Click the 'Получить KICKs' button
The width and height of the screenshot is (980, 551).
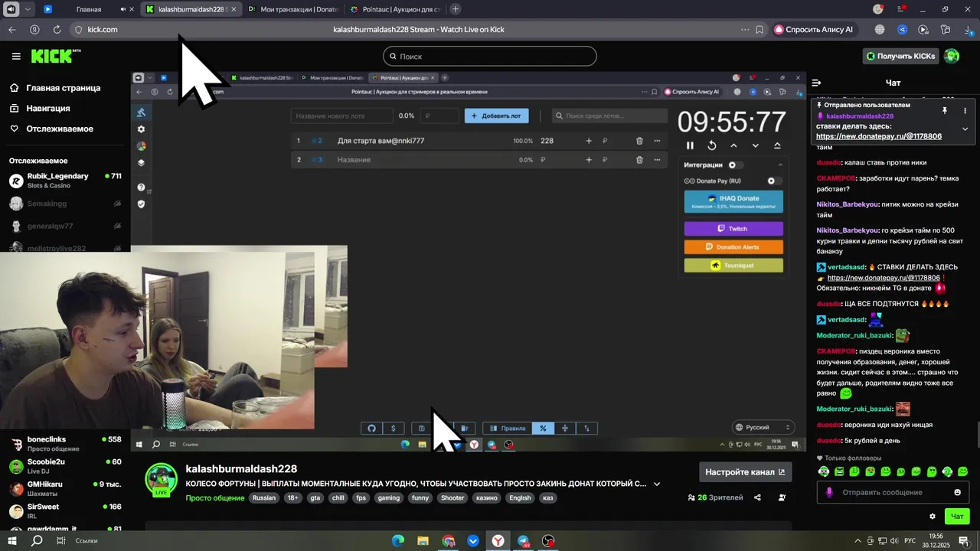point(900,56)
